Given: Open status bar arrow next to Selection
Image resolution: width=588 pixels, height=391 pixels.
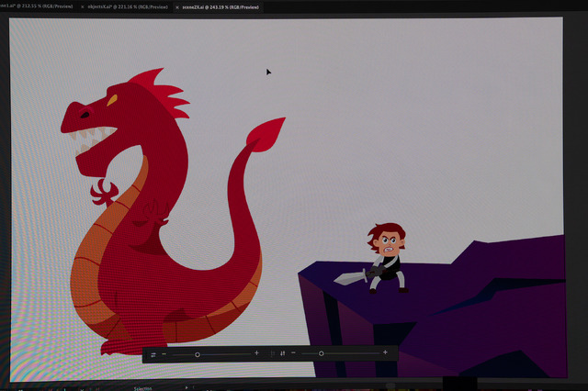Looking at the screenshot, I should pos(187,387).
